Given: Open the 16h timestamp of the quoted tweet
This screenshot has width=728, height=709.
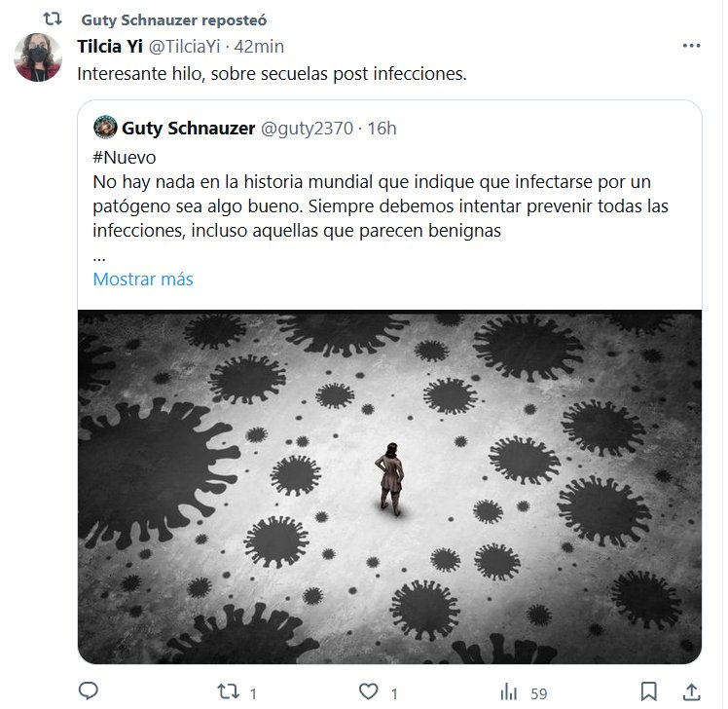Looking at the screenshot, I should pos(382,129).
